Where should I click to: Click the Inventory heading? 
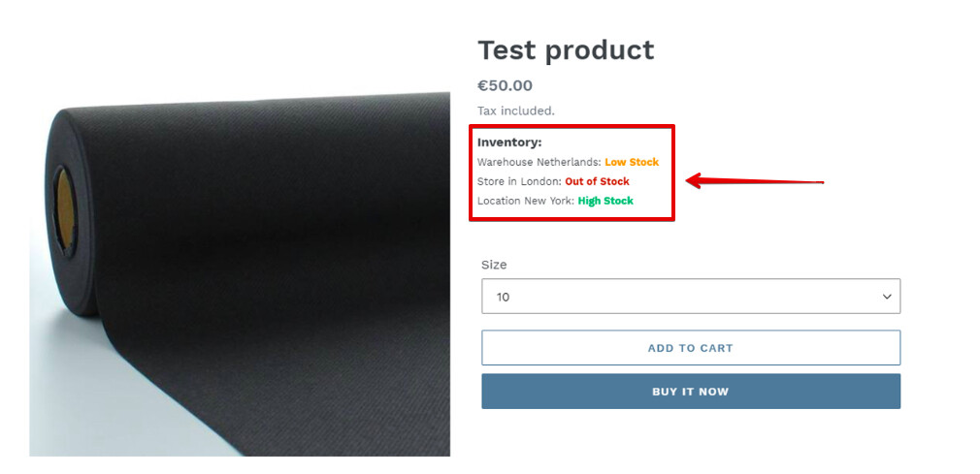(x=509, y=142)
